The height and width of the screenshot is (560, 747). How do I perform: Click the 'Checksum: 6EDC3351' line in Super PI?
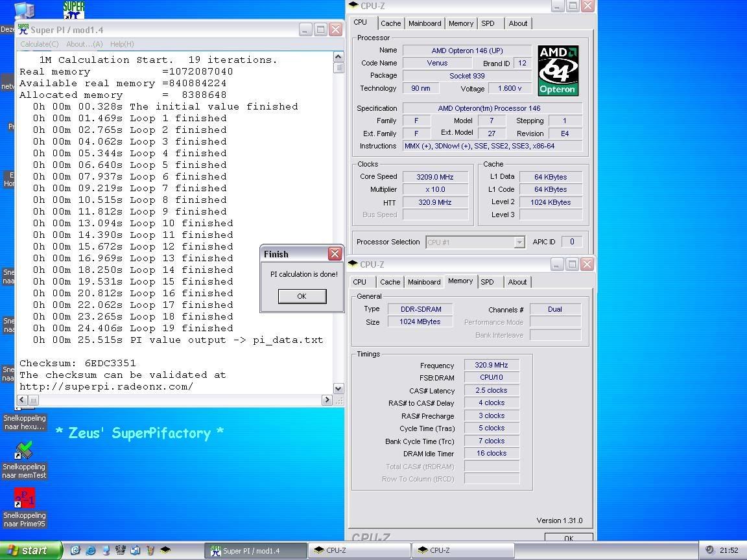click(x=78, y=364)
